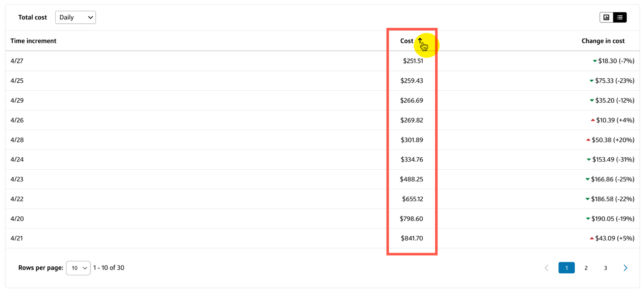Screen dimensions: 644x292
Task: Select the list view icon
Action: [620, 17]
